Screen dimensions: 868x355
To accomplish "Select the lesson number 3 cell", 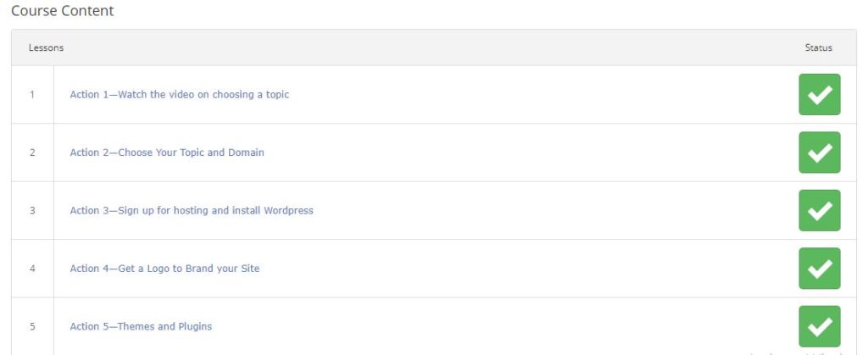I will point(32,211).
